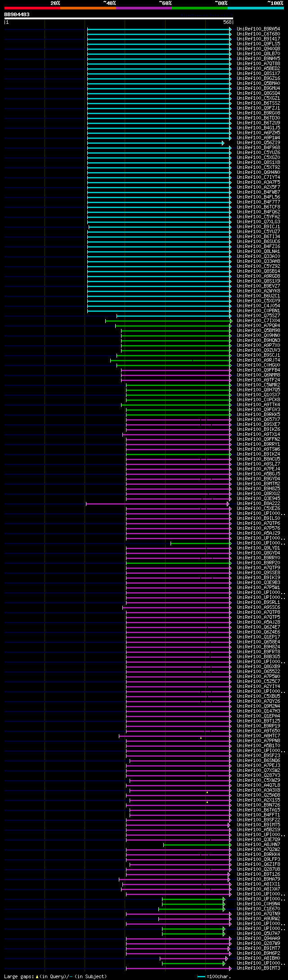This screenshot has width=288, height=980.
Task: Select the label UniRef100_A9P1W4
Action: click(x=258, y=138)
